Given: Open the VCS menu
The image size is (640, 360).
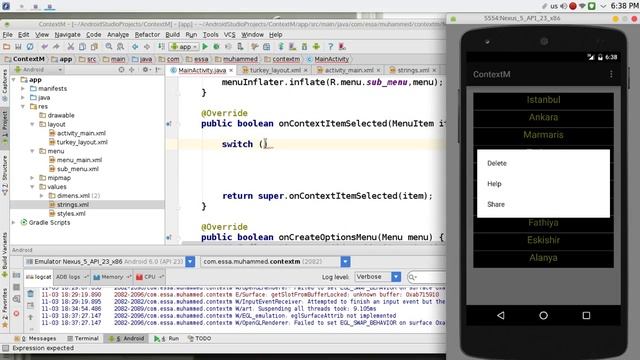Looking at the screenshot, I should pyautogui.click(x=230, y=35).
